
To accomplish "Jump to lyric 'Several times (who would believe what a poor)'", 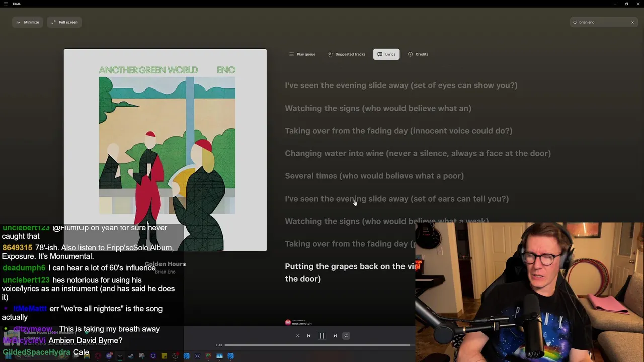I will pyautogui.click(x=374, y=176).
